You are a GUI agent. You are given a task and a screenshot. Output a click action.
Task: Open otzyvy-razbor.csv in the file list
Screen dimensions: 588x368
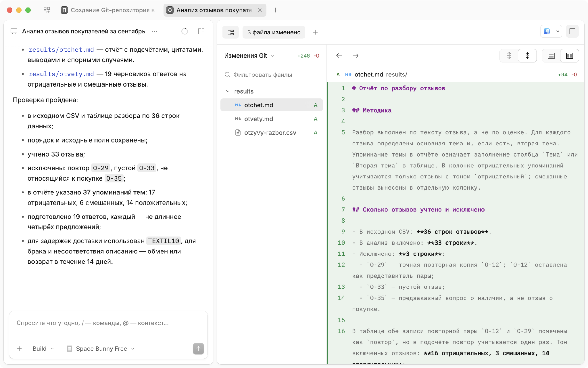[x=272, y=133]
